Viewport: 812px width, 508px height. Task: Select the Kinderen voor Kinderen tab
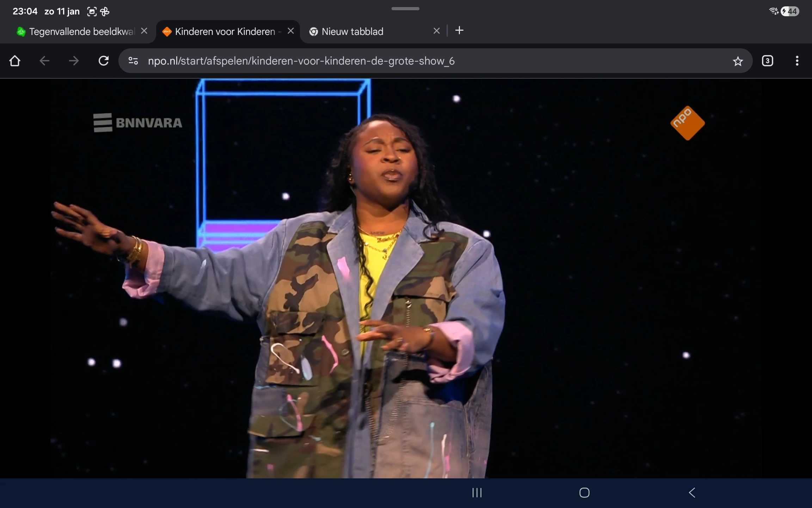(225, 32)
